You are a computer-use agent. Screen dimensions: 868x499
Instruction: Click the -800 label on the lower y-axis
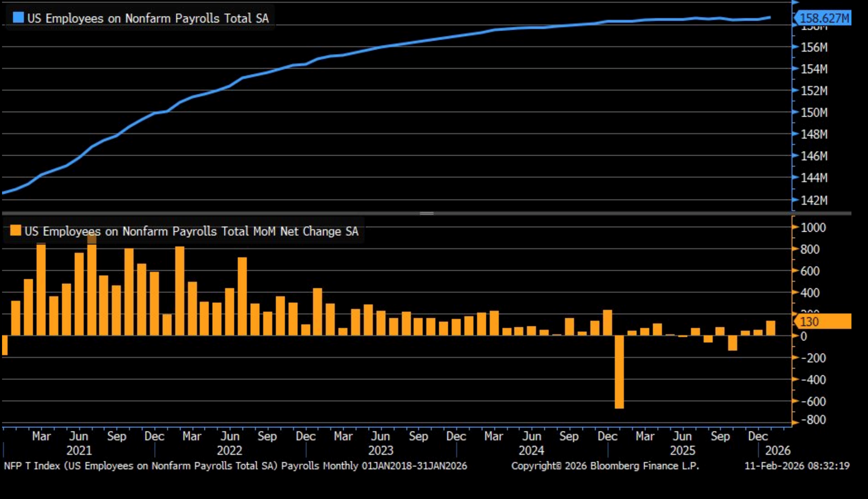[x=813, y=420]
